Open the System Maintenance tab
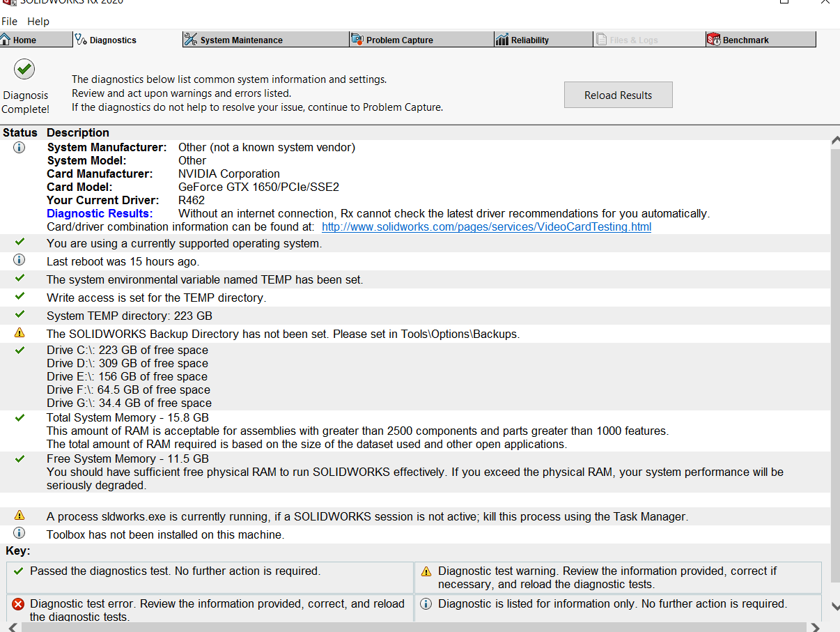The height and width of the screenshot is (632, 840). 265,40
